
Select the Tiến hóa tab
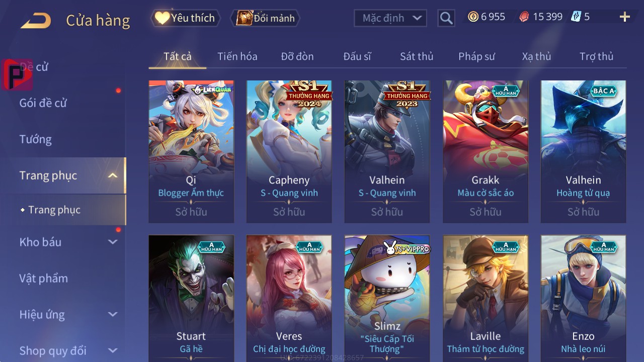(237, 56)
